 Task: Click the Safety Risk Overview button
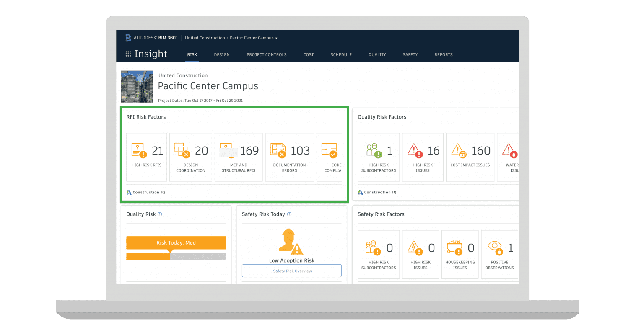(x=291, y=271)
